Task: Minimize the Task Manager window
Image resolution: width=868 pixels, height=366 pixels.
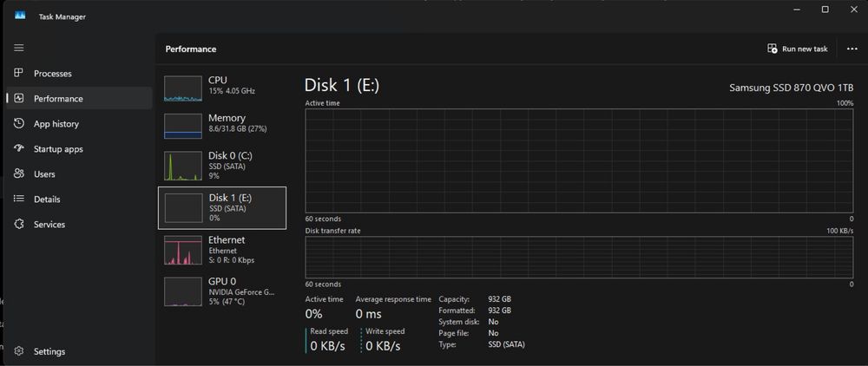Action: [x=798, y=10]
